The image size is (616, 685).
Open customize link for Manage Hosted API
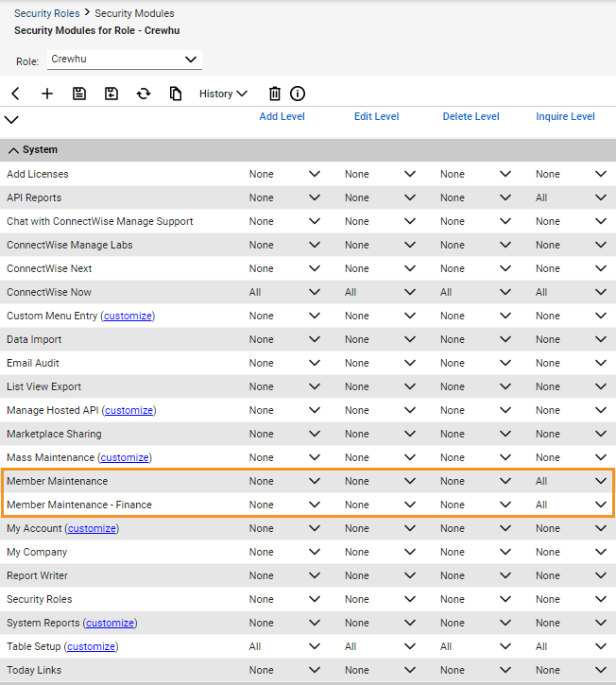(x=128, y=410)
